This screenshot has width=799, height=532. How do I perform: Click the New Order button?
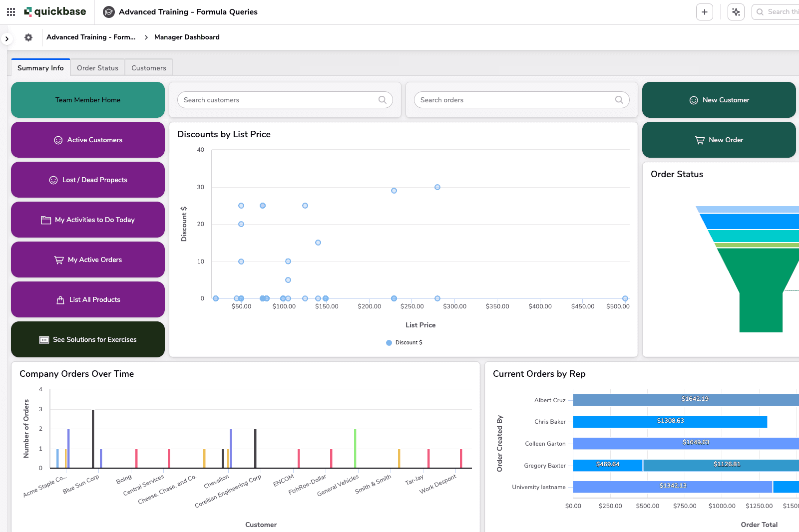coord(719,140)
